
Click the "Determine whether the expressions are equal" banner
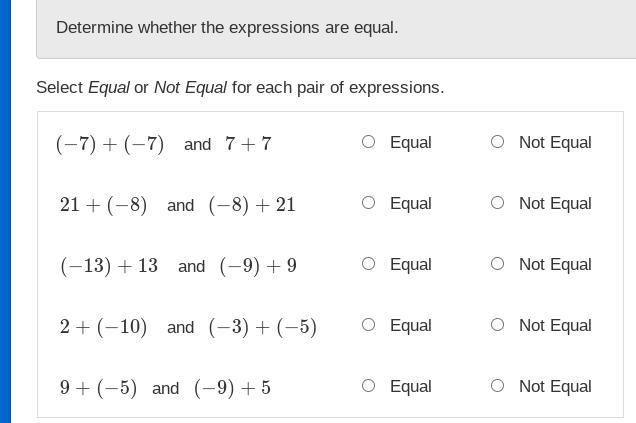click(x=227, y=28)
